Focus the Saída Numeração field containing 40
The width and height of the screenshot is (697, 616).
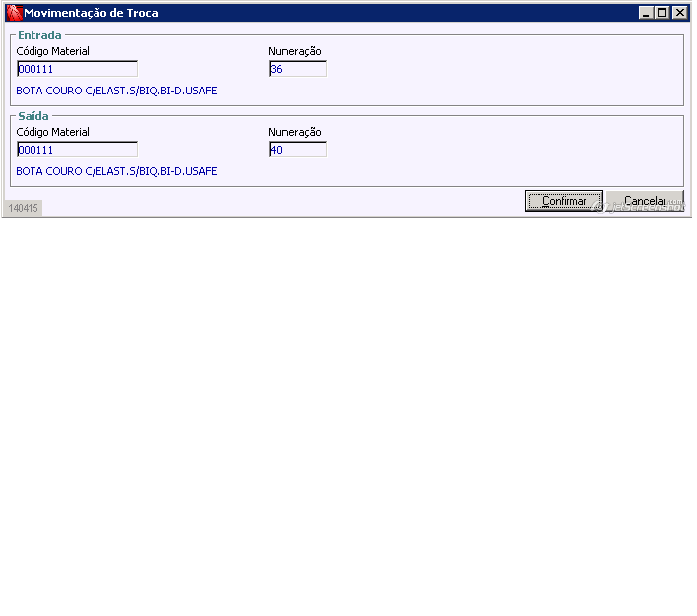[297, 150]
